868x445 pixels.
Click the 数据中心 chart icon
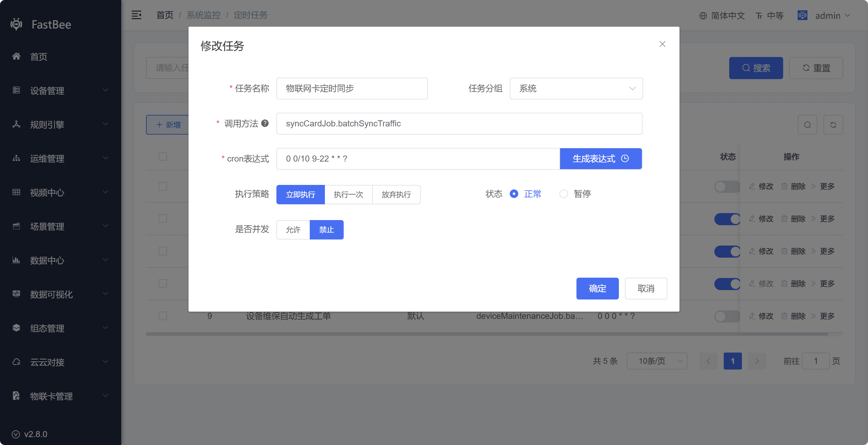point(16,260)
